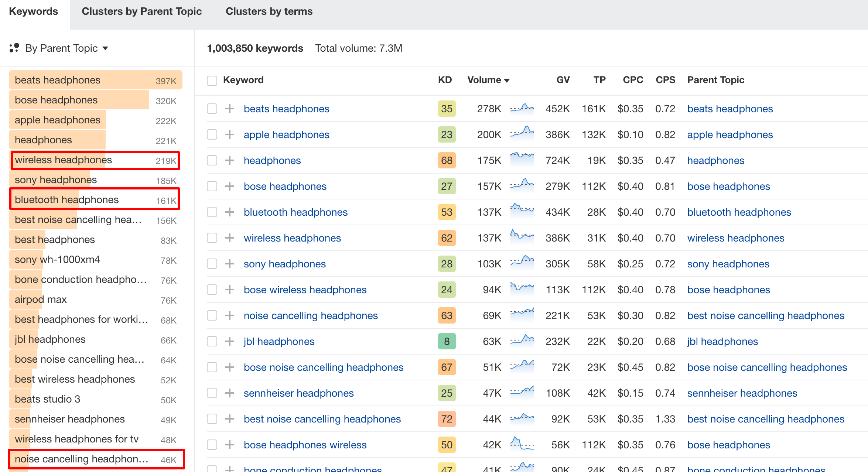Open jbl headphones parent topic link
The height and width of the screenshot is (472, 868).
click(722, 341)
